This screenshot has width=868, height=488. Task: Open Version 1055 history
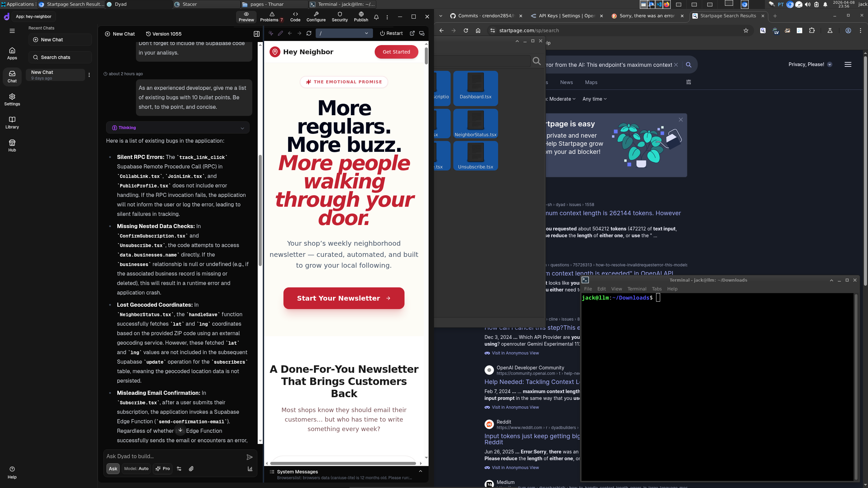pyautogui.click(x=164, y=34)
